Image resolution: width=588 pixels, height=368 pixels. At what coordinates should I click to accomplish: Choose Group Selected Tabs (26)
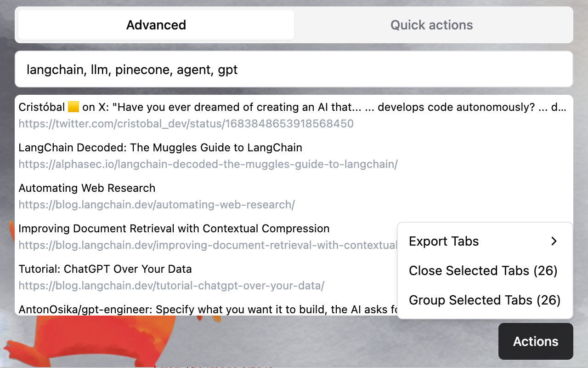[x=485, y=300]
